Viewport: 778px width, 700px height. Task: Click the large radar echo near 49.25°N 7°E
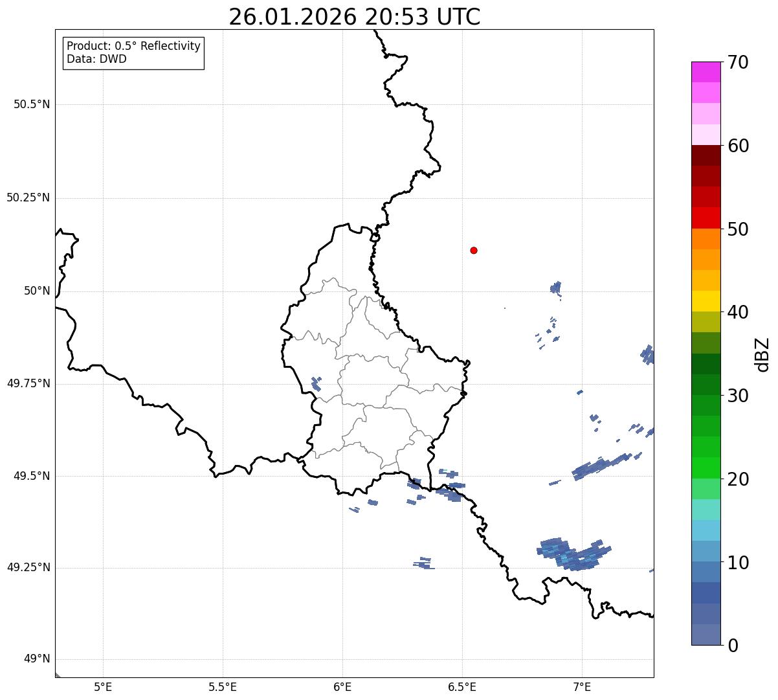573,554
